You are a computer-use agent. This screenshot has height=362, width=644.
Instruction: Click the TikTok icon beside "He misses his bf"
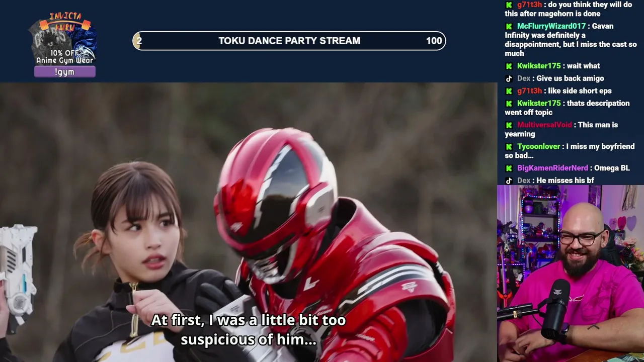(x=509, y=180)
